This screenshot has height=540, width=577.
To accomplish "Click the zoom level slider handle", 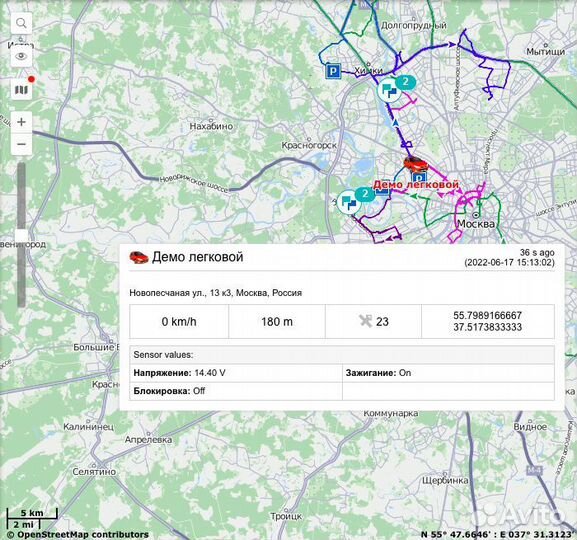I will pyautogui.click(x=21, y=236).
